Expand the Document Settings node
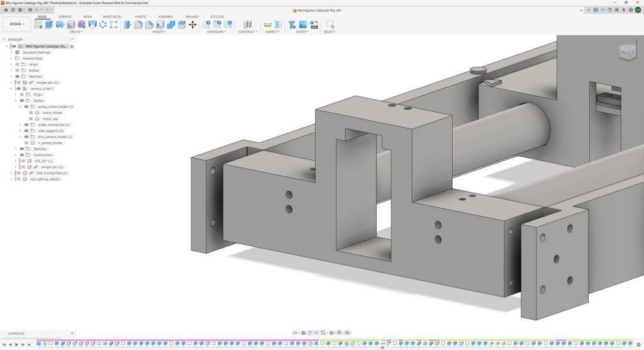Viewport: 644px width, 350px height. coord(11,52)
